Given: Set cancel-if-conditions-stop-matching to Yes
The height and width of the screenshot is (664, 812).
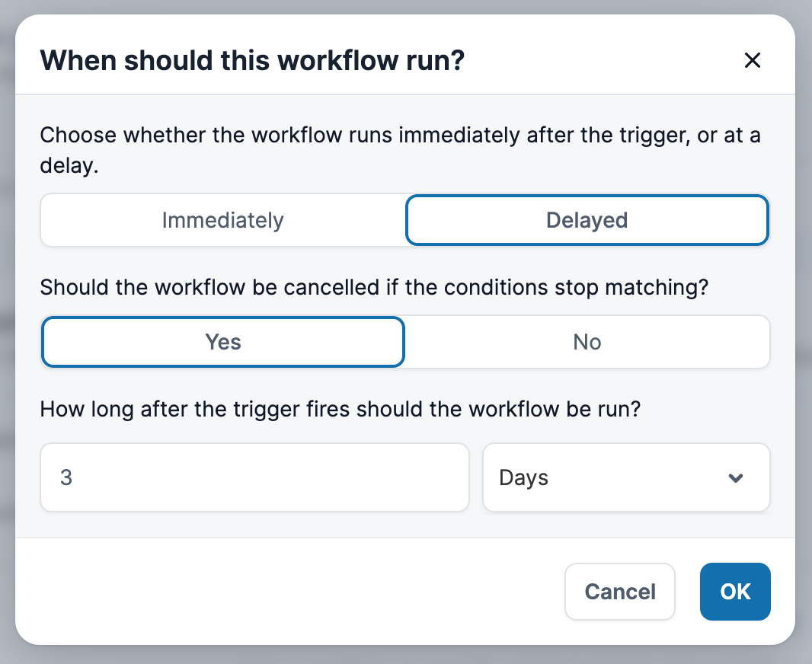Looking at the screenshot, I should pos(222,342).
